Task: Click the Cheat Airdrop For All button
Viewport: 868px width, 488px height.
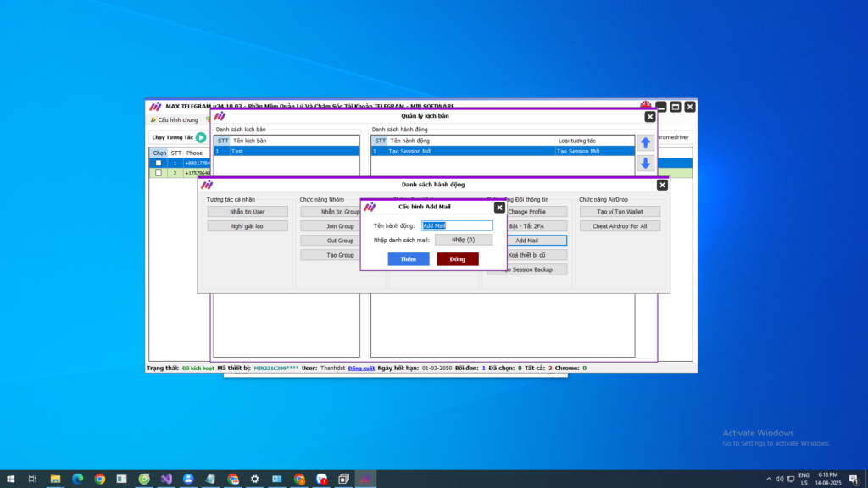Action: [620, 226]
